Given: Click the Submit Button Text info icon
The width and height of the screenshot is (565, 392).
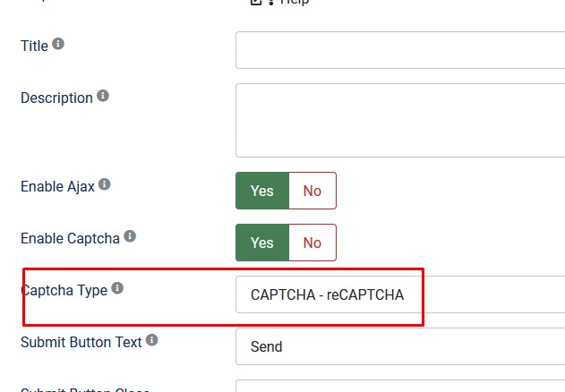Looking at the screenshot, I should pyautogui.click(x=151, y=340).
